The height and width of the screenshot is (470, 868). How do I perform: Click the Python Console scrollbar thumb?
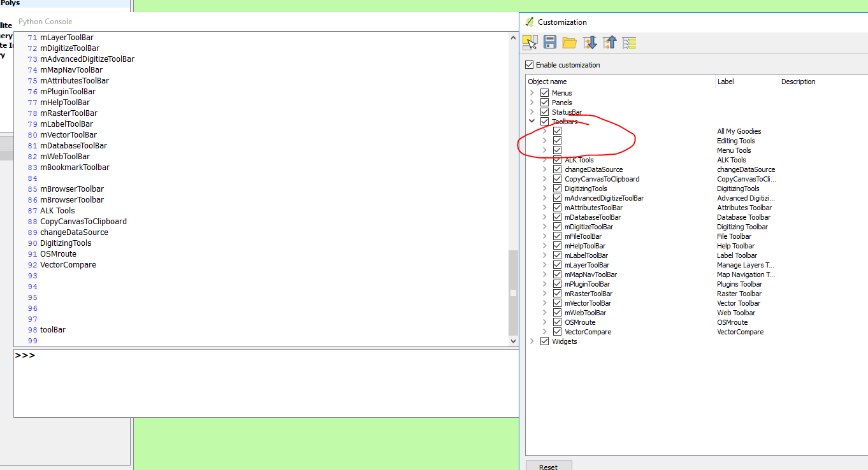pos(514,292)
